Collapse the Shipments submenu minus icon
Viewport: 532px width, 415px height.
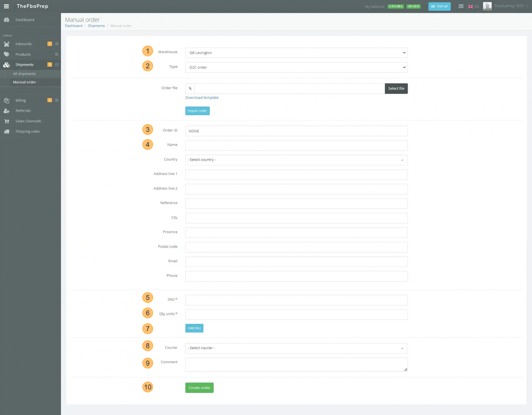[57, 65]
